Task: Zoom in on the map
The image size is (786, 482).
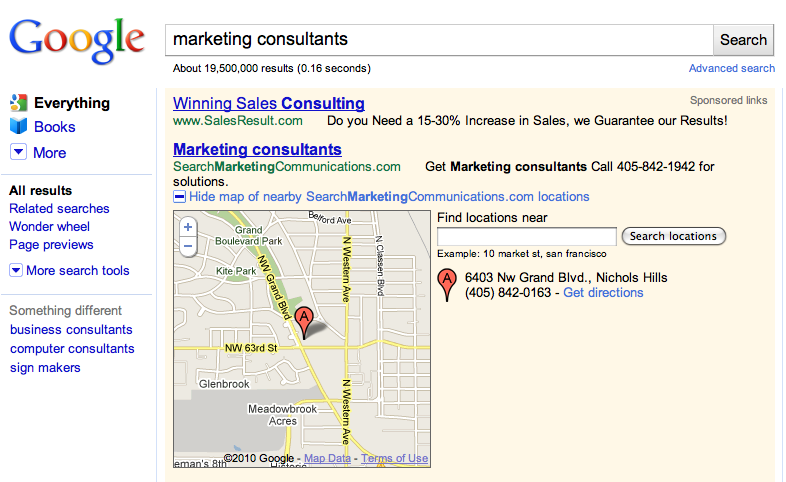Action: pyautogui.click(x=188, y=227)
